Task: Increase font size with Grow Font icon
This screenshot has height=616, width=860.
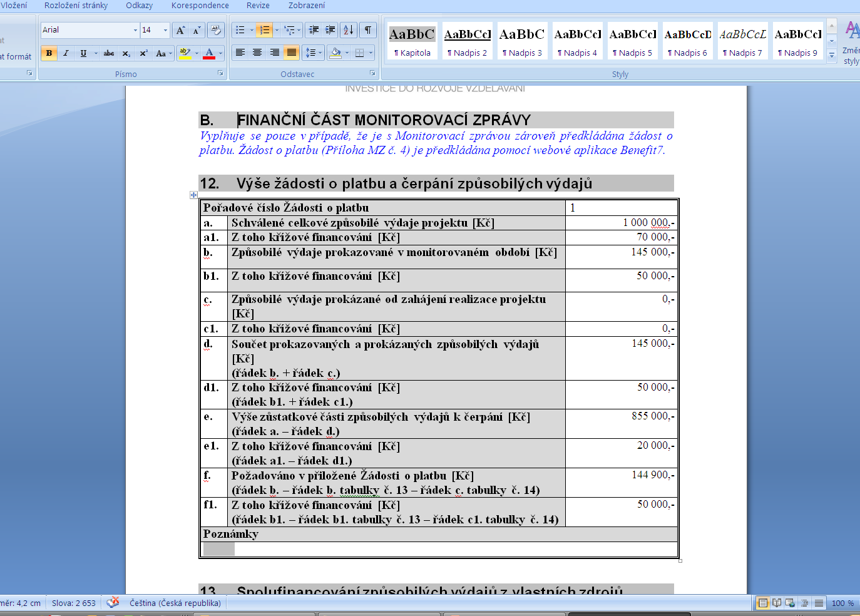Action: [x=180, y=30]
